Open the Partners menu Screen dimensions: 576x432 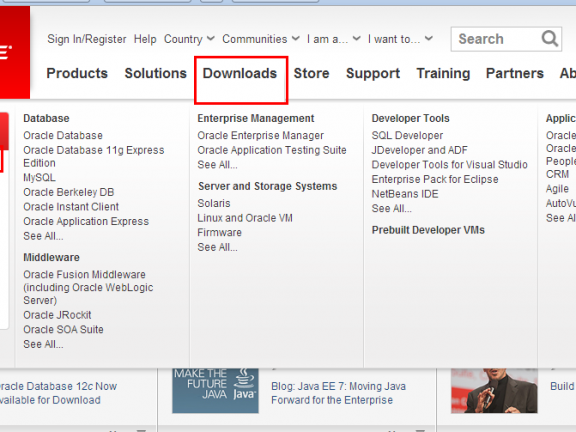point(515,73)
